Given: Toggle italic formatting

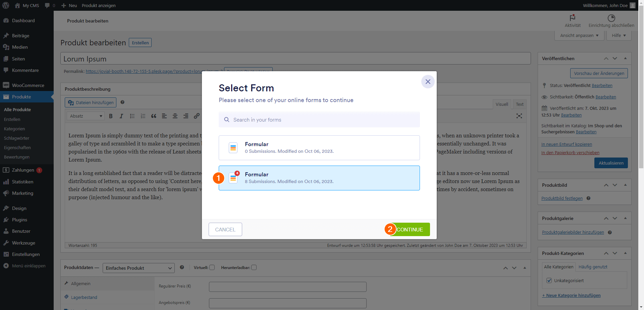Looking at the screenshot, I should tap(121, 116).
